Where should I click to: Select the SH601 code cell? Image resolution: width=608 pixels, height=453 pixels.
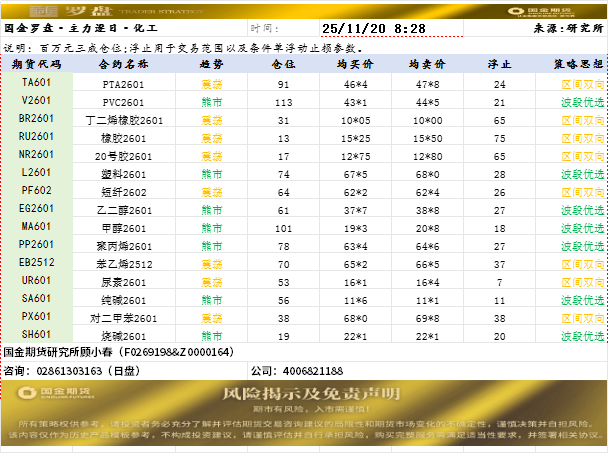36,334
